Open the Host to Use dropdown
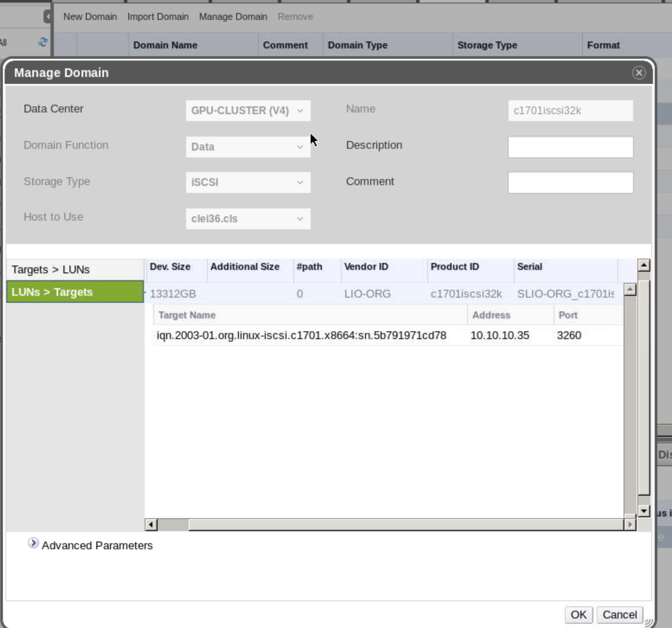The width and height of the screenshot is (672, 628). 248,219
